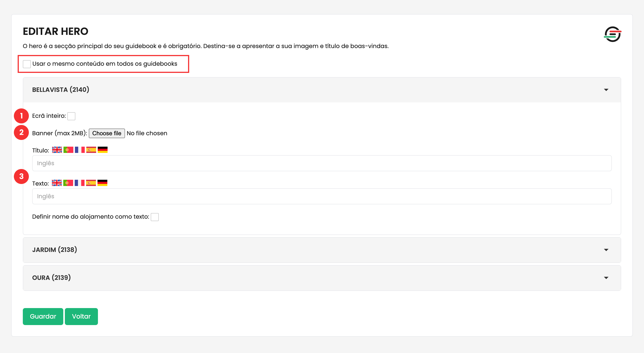
Task: Click the Banner (max 2MB) label
Action: coord(59,133)
